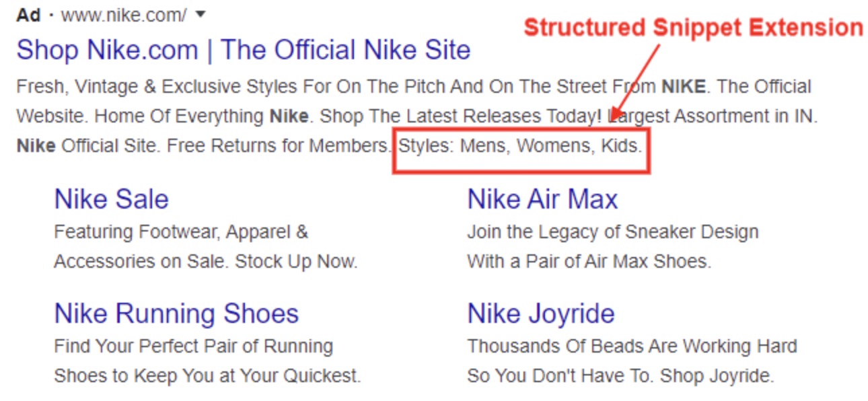Click the Styles header in the snippet
The image size is (868, 401).
tap(426, 145)
